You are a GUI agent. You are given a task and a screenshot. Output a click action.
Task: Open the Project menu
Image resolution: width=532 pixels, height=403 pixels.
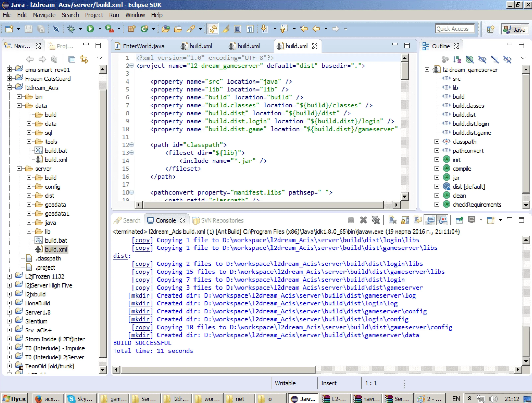click(94, 15)
